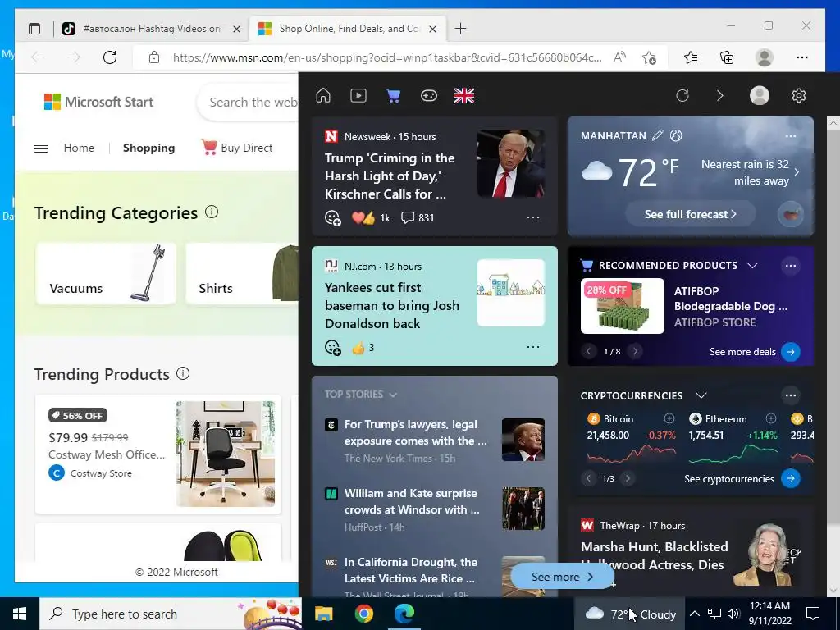The image size is (840, 630).
Task: Open Edge tab actions menu icon
Action: pos(34,29)
